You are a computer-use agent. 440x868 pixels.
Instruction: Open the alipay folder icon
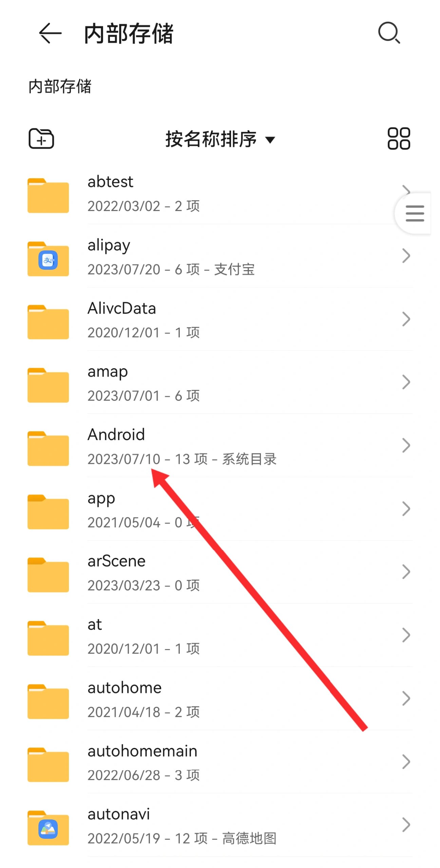coord(48,259)
